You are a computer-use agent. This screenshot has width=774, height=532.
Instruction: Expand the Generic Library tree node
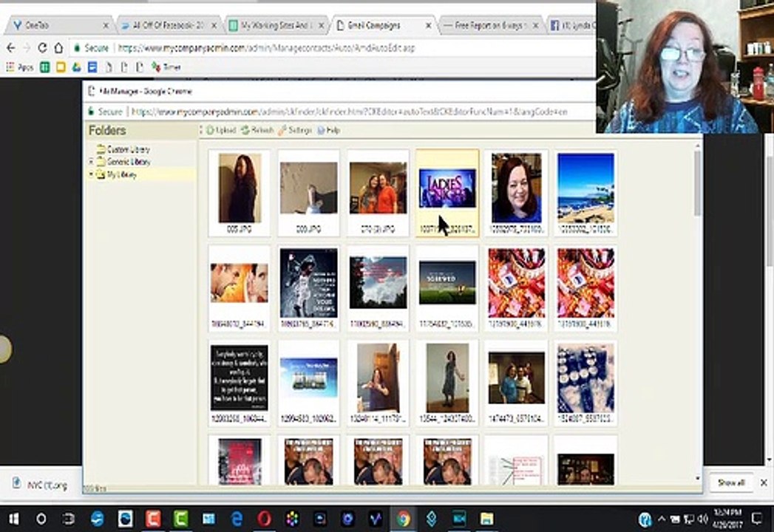point(91,161)
